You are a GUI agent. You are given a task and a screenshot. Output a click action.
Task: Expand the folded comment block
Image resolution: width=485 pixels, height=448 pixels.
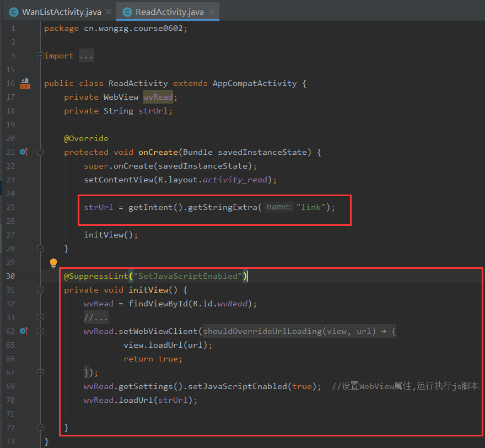pos(40,317)
